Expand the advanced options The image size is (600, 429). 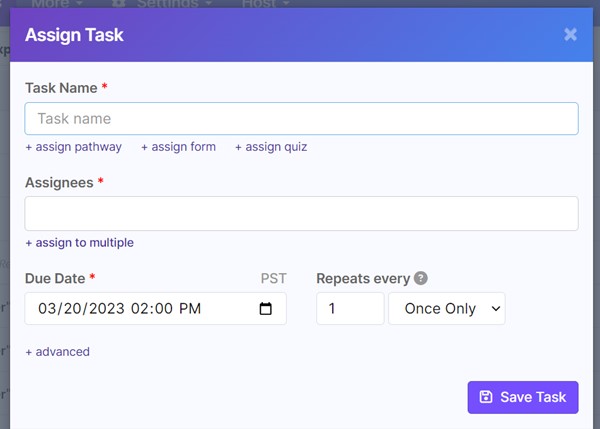[57, 351]
